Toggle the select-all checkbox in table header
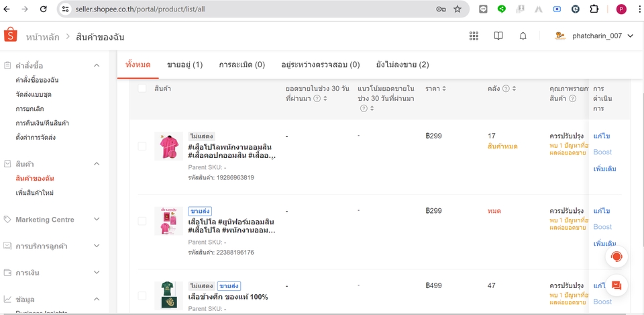 (142, 89)
